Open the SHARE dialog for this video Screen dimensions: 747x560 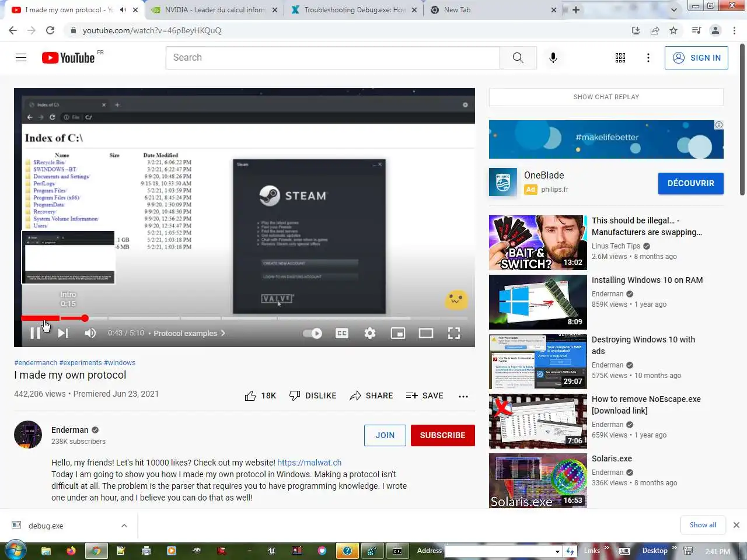point(371,395)
